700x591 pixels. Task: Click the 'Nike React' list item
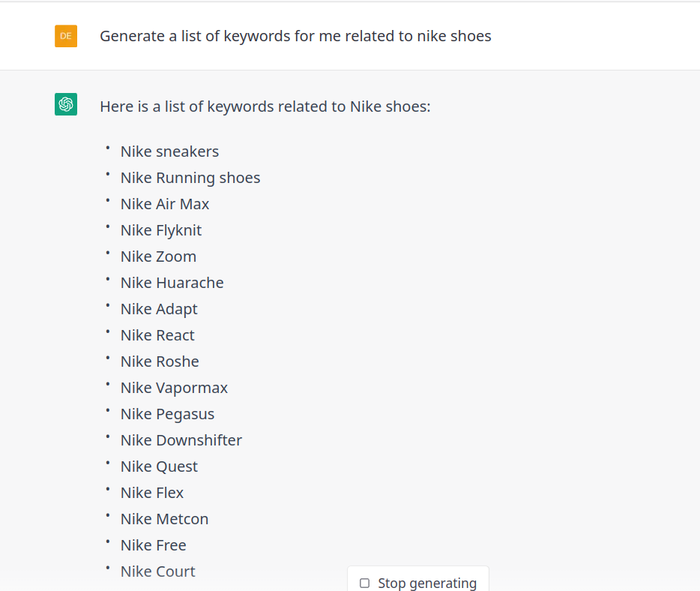point(157,335)
